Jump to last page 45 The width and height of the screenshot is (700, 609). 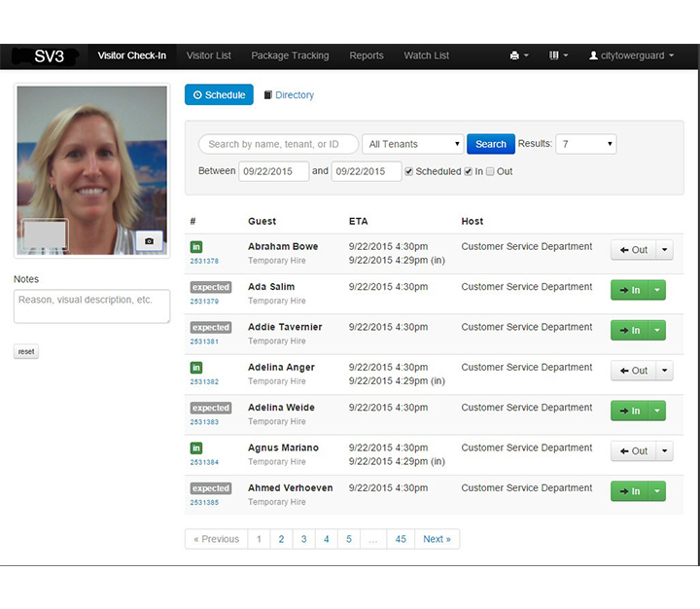click(x=401, y=539)
